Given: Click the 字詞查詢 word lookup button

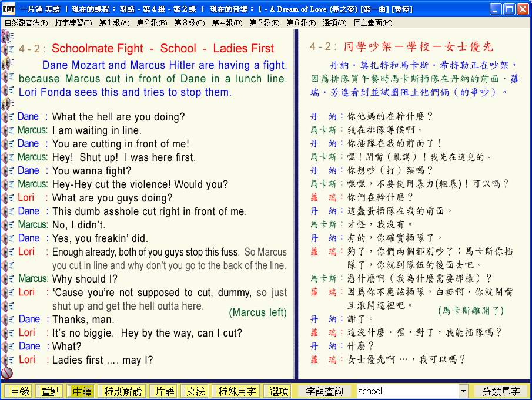Looking at the screenshot, I should [325, 391].
